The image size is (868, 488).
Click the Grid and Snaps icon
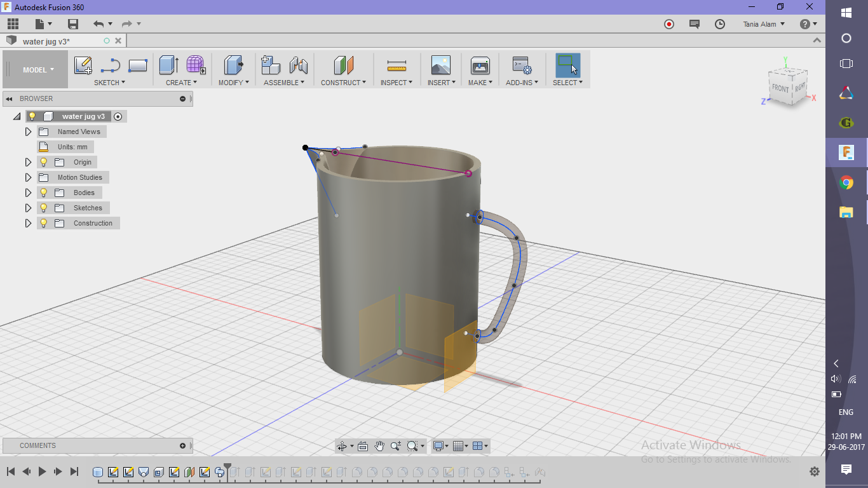point(458,446)
